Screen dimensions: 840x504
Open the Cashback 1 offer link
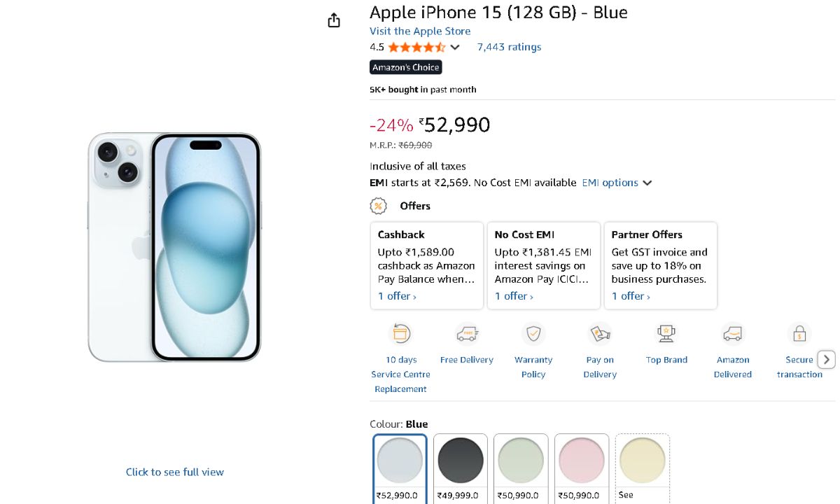(x=397, y=296)
